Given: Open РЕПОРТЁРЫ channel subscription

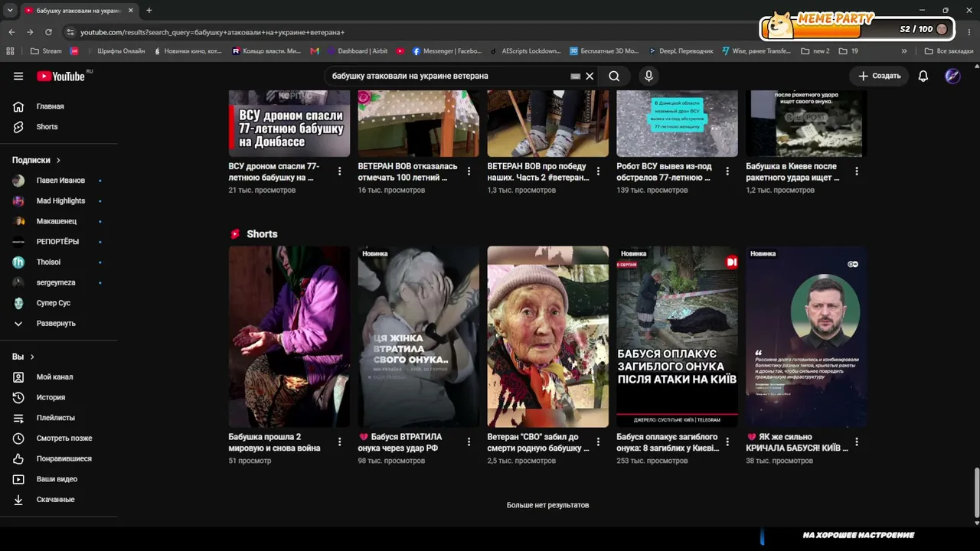Looking at the screenshot, I should [59, 242].
